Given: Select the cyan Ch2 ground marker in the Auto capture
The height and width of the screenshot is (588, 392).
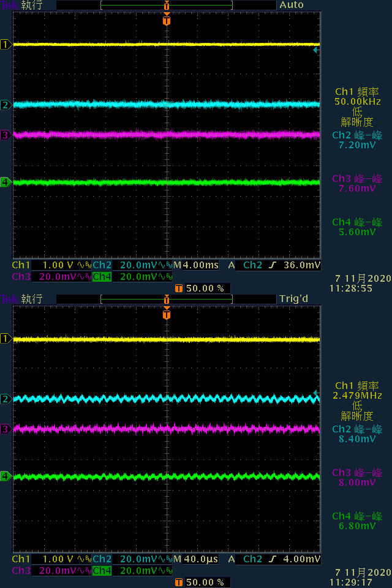Looking at the screenshot, I should (6, 105).
